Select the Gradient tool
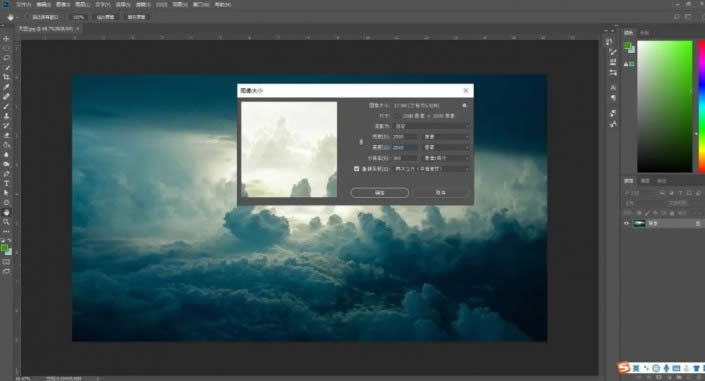This screenshot has height=381, width=705. [x=6, y=145]
